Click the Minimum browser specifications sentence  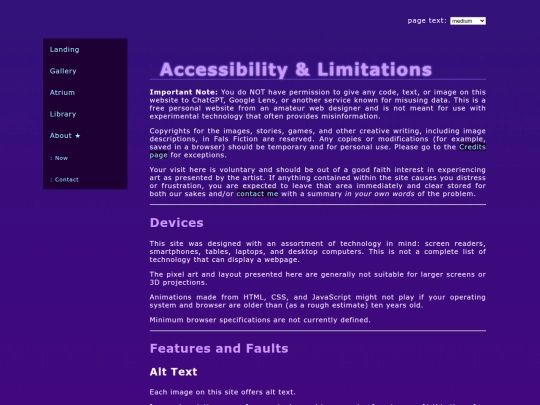(260, 320)
